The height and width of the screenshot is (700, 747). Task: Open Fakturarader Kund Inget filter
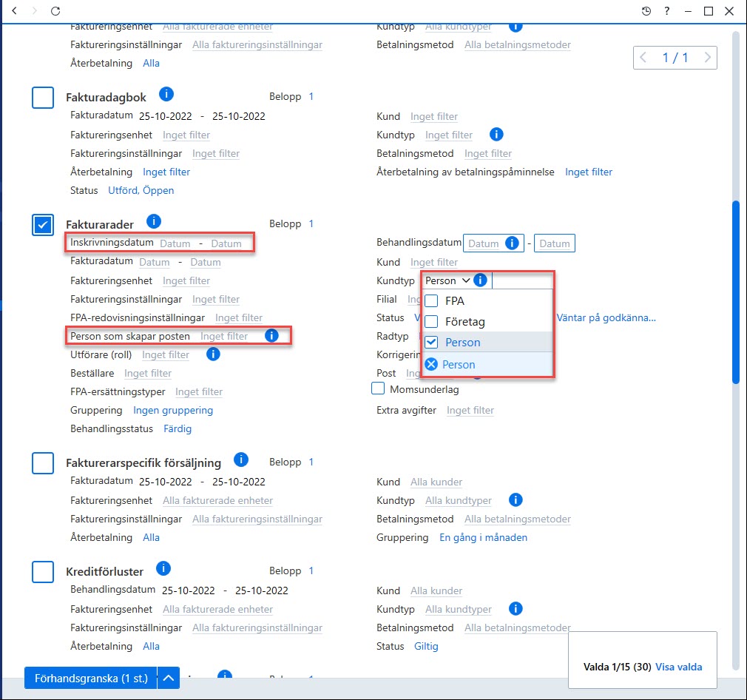tap(434, 262)
